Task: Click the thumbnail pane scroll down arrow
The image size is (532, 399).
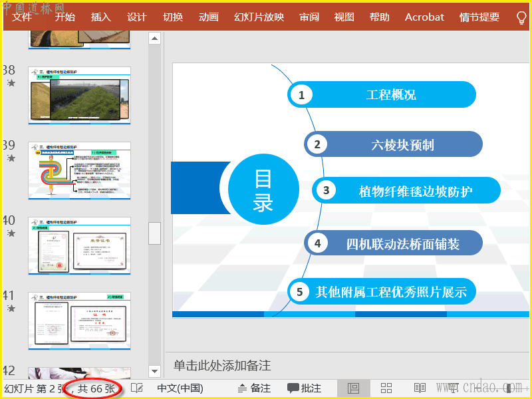Action: [x=154, y=371]
